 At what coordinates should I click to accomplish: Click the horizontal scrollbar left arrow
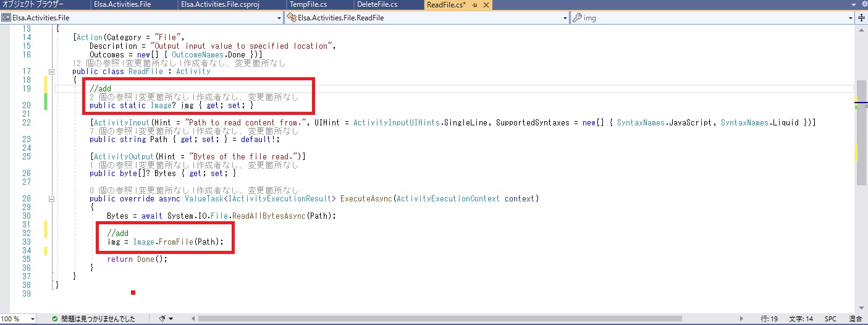(193, 319)
